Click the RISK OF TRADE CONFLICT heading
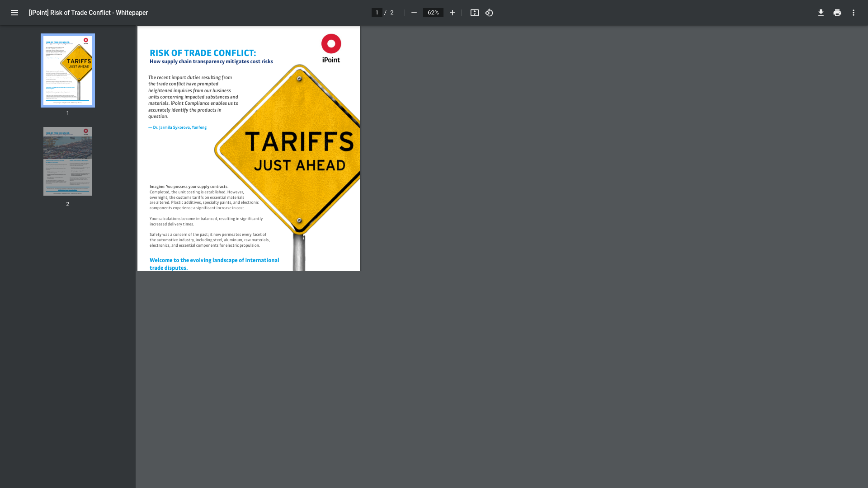The height and width of the screenshot is (488, 868). click(203, 53)
